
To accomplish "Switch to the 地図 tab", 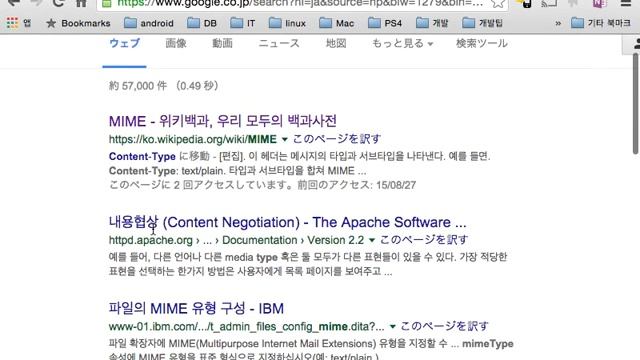I will 336,43.
